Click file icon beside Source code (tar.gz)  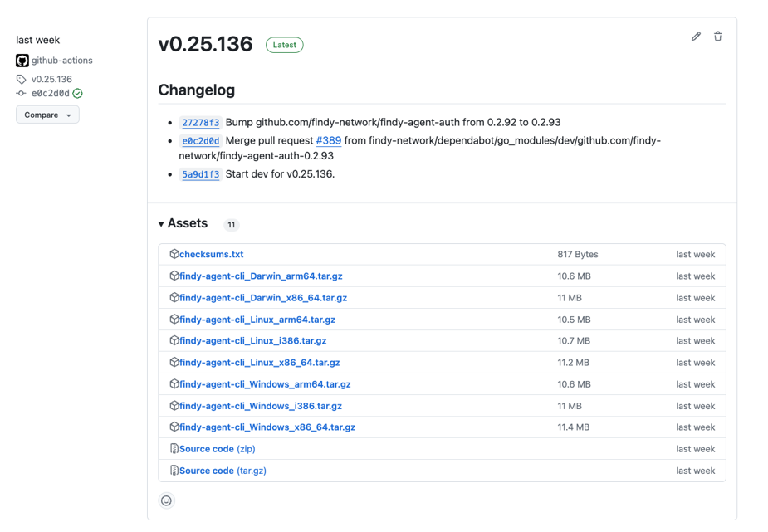174,470
